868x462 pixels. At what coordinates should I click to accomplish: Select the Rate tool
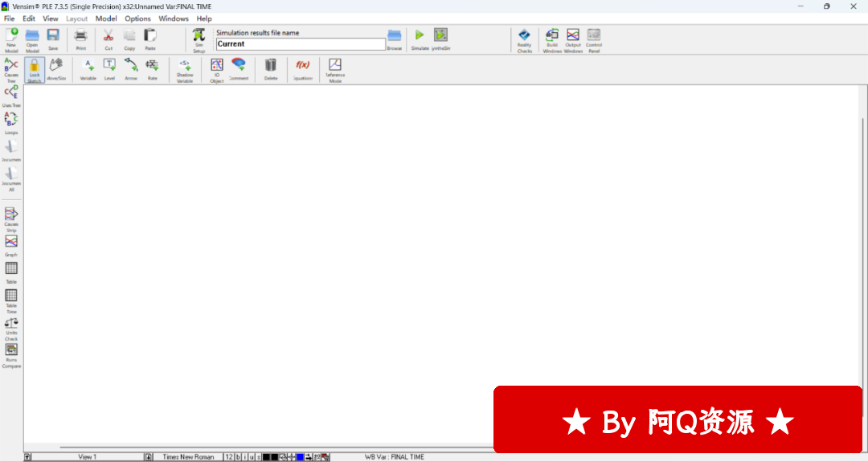pos(152,70)
